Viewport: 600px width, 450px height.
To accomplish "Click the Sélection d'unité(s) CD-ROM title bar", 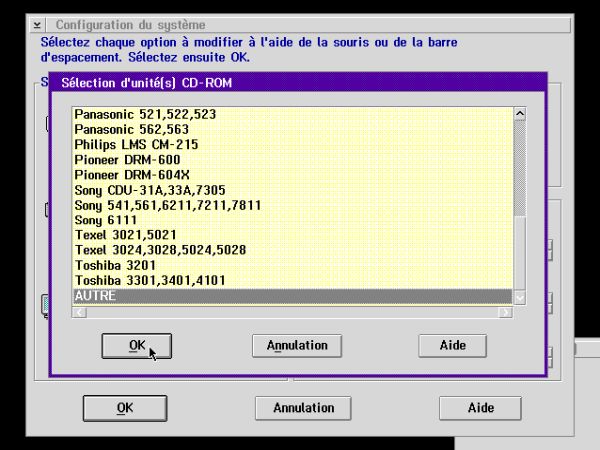I will click(298, 83).
